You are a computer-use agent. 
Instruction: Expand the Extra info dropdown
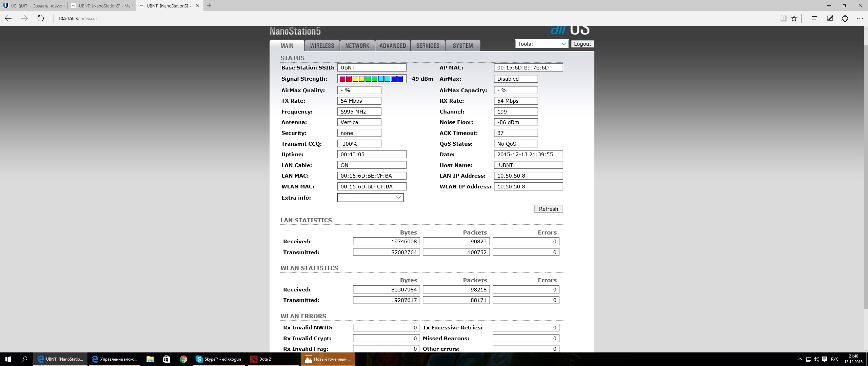[370, 198]
